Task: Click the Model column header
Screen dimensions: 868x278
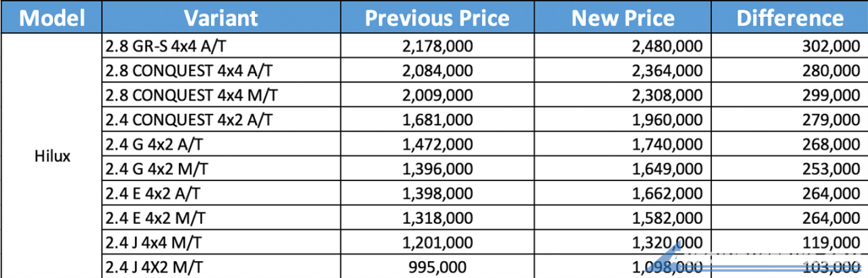Action: coord(51,18)
